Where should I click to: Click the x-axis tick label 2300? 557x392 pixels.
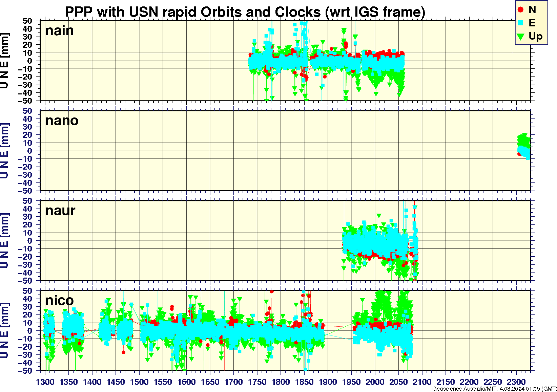point(516,382)
